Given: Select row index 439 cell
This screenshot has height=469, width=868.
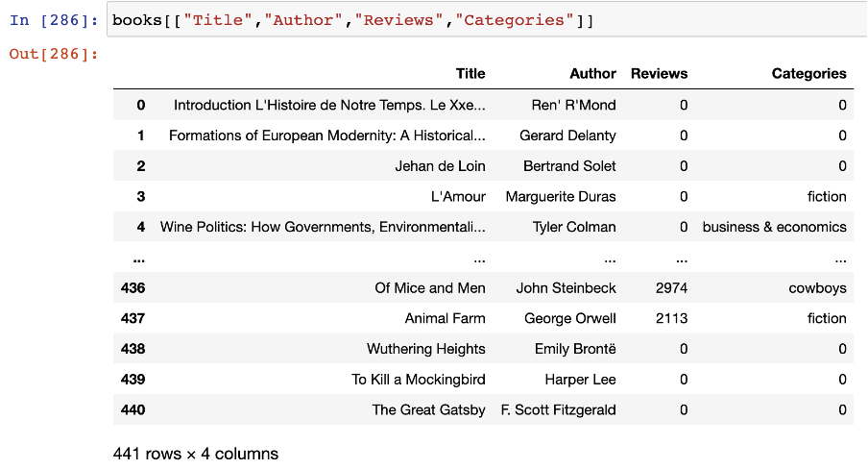Looking at the screenshot, I should [133, 380].
